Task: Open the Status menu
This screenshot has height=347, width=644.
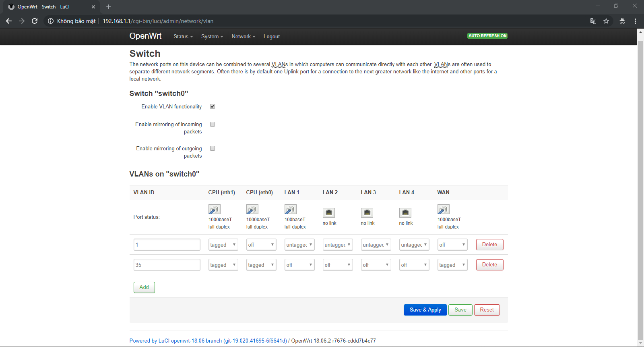Action: tap(183, 36)
